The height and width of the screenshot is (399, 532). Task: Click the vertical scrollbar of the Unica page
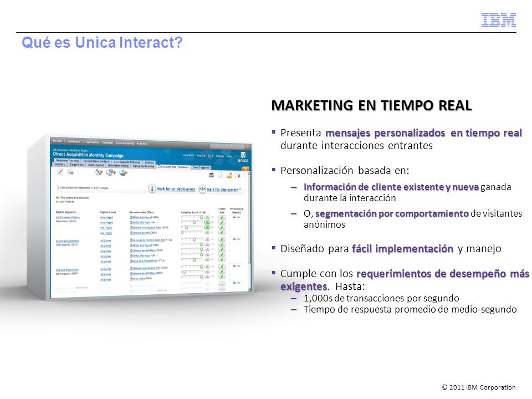249,232
